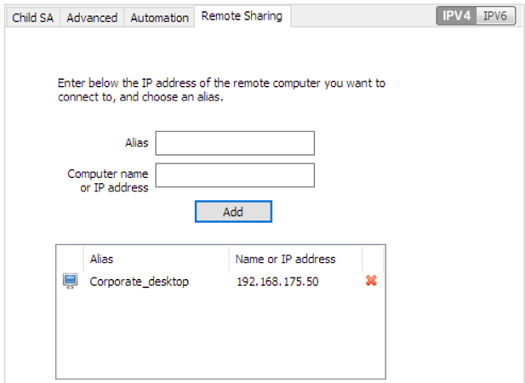525x383 pixels.
Task: Click empty area in the remote computers list
Action: [x=221, y=335]
